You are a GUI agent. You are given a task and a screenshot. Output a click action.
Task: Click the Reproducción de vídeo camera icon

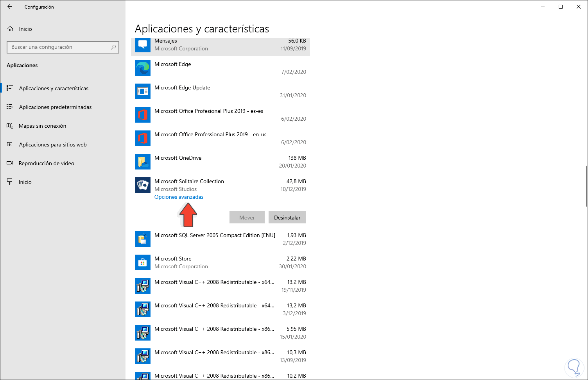(10, 163)
